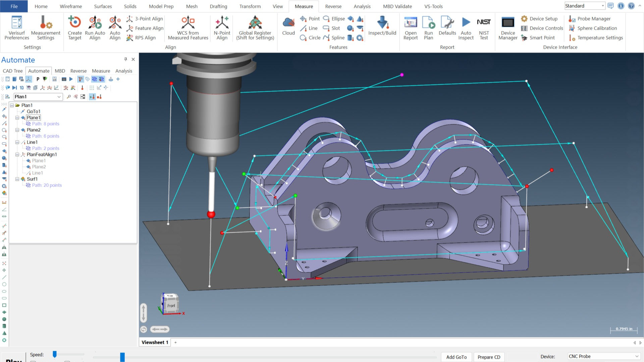Open the CAD Tree panel tab
This screenshot has width=644, height=362.
(x=13, y=71)
